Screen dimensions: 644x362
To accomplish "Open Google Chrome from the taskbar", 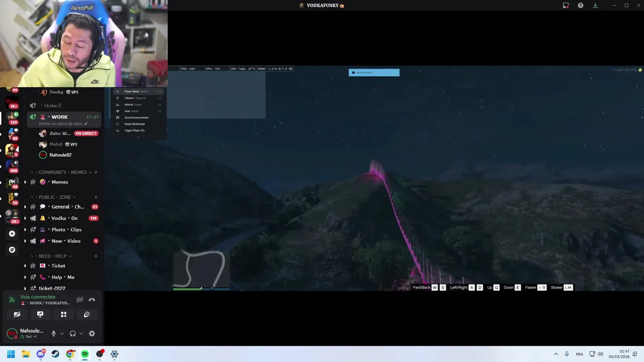I will [x=70, y=354].
